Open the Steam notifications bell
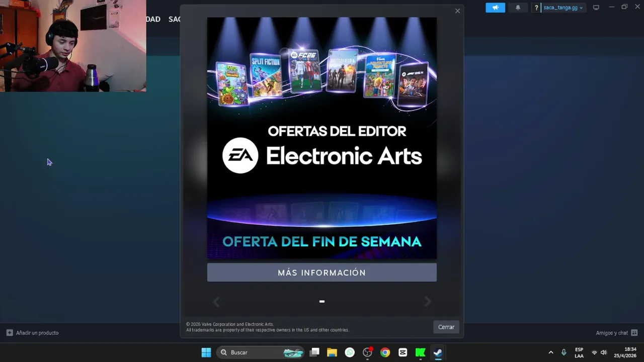644x362 pixels. pyautogui.click(x=518, y=8)
